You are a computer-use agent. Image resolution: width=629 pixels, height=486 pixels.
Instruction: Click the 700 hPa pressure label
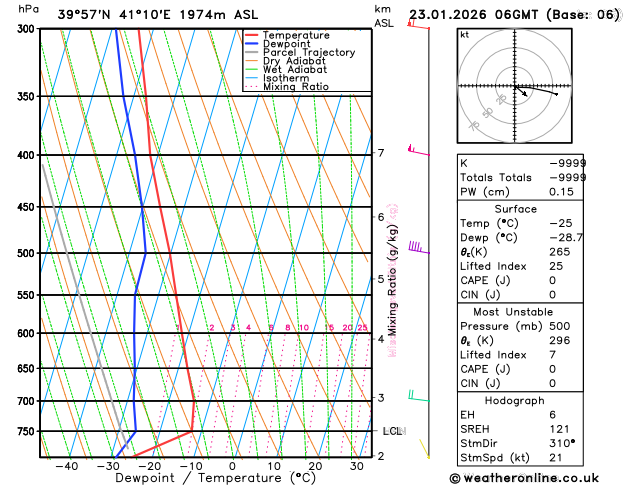pos(28,401)
